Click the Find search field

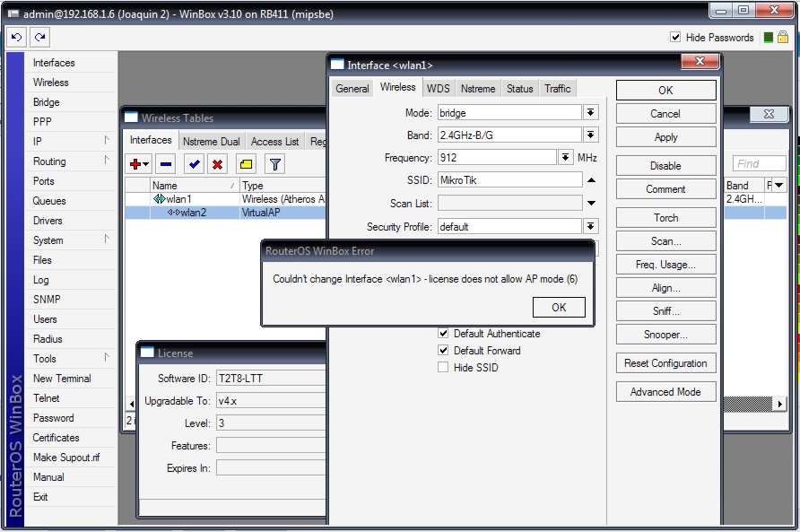[759, 164]
